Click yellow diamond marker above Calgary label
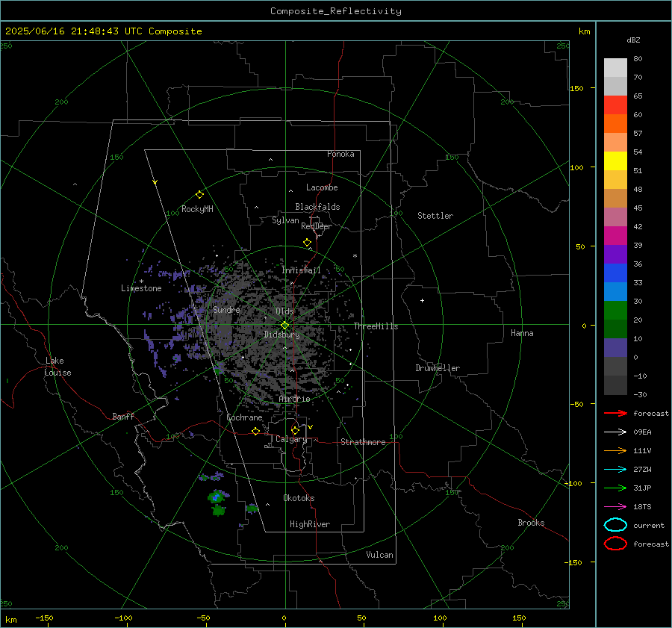Image resolution: width=672 pixels, height=628 pixels. tap(295, 430)
